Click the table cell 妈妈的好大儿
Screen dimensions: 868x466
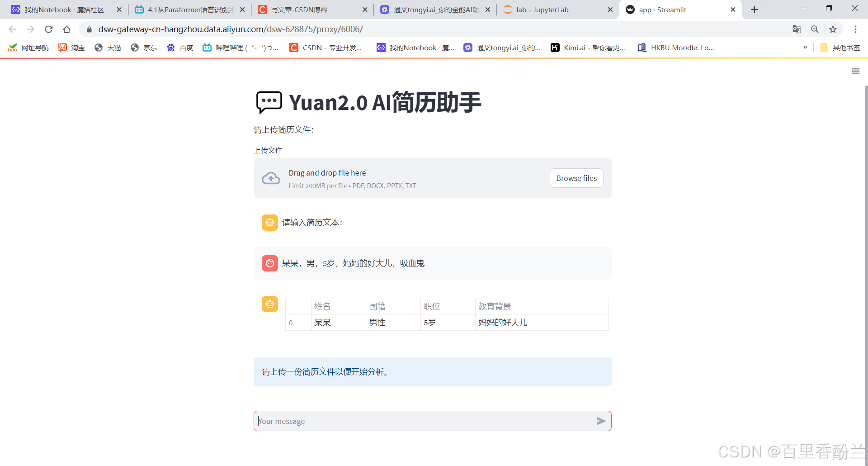tap(542, 323)
